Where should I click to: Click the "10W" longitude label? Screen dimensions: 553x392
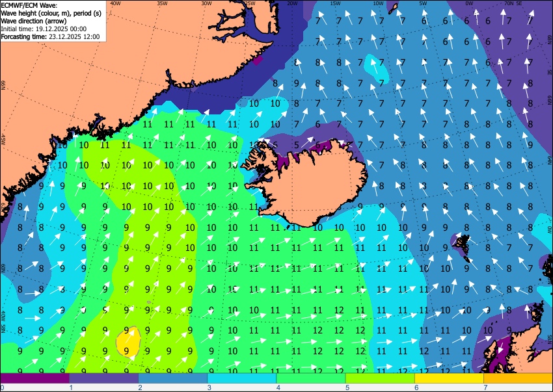tap(378, 3)
